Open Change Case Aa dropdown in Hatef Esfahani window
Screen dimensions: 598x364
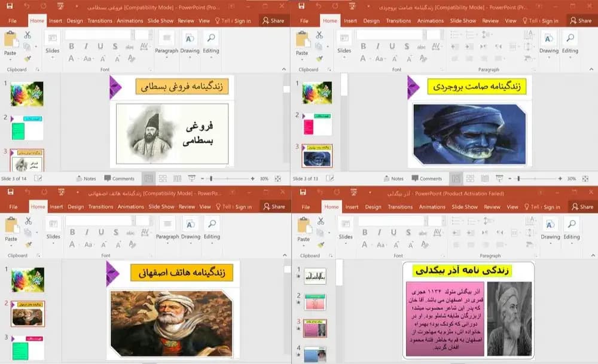89,244
